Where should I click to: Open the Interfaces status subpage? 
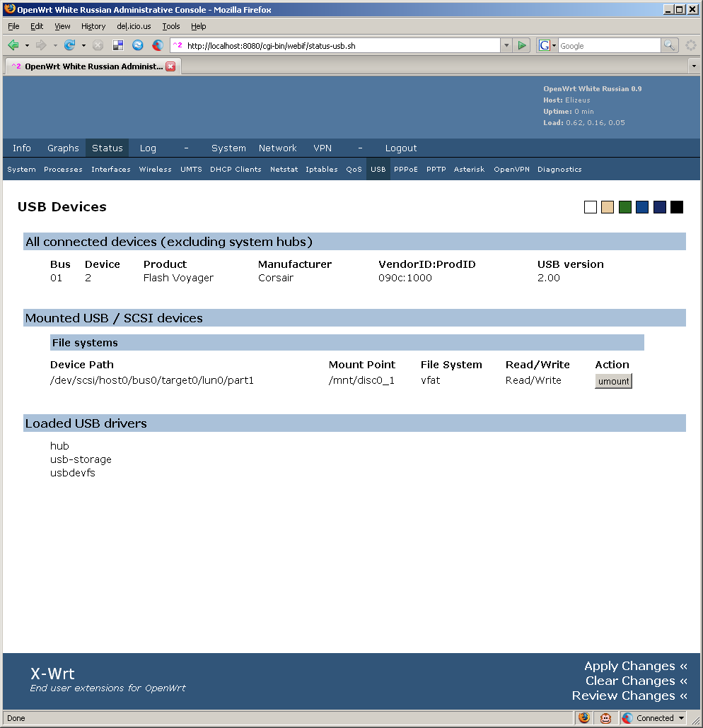tap(111, 170)
